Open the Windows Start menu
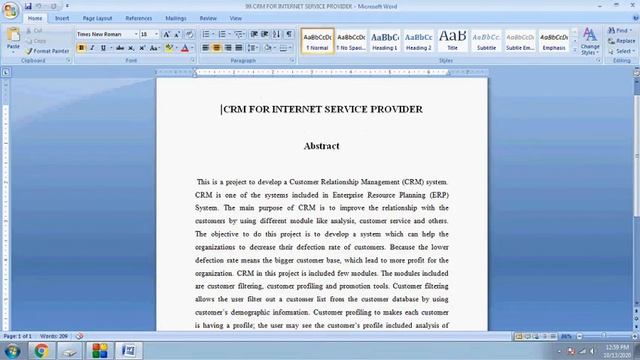The width and height of the screenshot is (640, 360). 12,351
